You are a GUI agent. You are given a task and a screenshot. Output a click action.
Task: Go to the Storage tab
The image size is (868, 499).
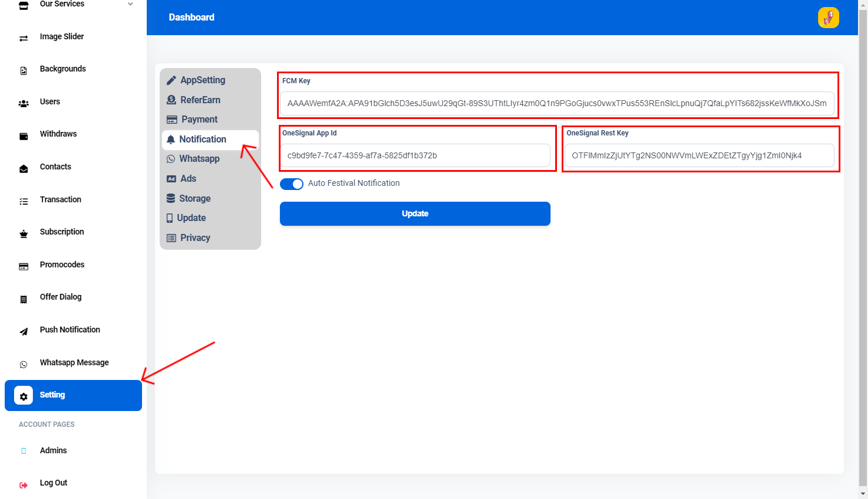[210, 199]
